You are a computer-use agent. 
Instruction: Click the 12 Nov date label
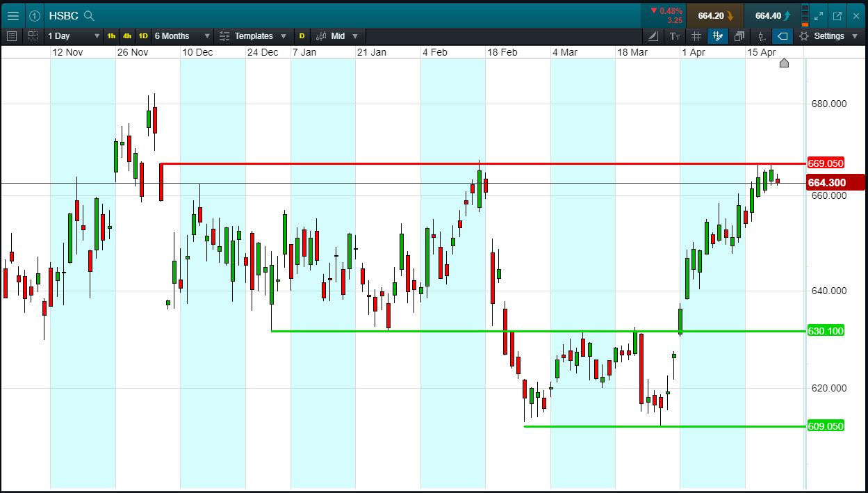click(x=67, y=52)
